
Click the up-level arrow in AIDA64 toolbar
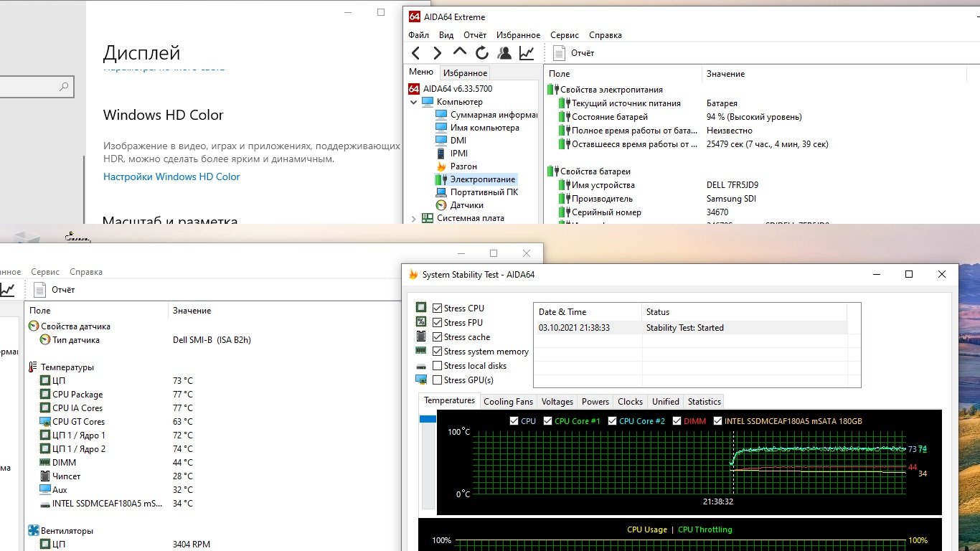point(459,52)
